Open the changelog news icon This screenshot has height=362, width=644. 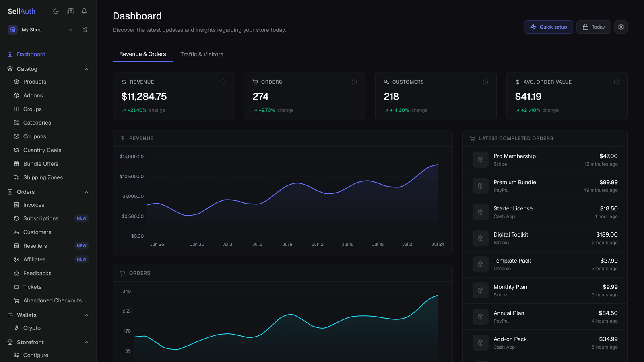pyautogui.click(x=70, y=11)
